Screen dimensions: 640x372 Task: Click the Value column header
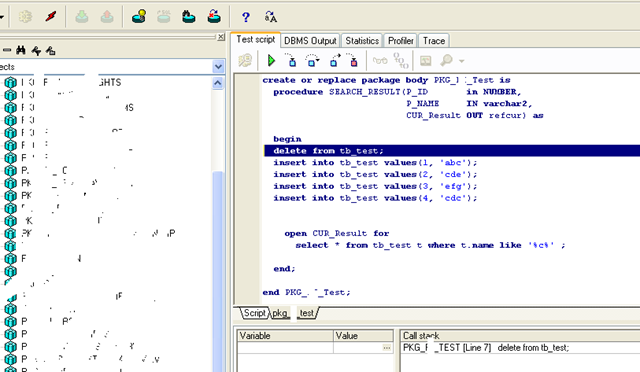(x=364, y=336)
